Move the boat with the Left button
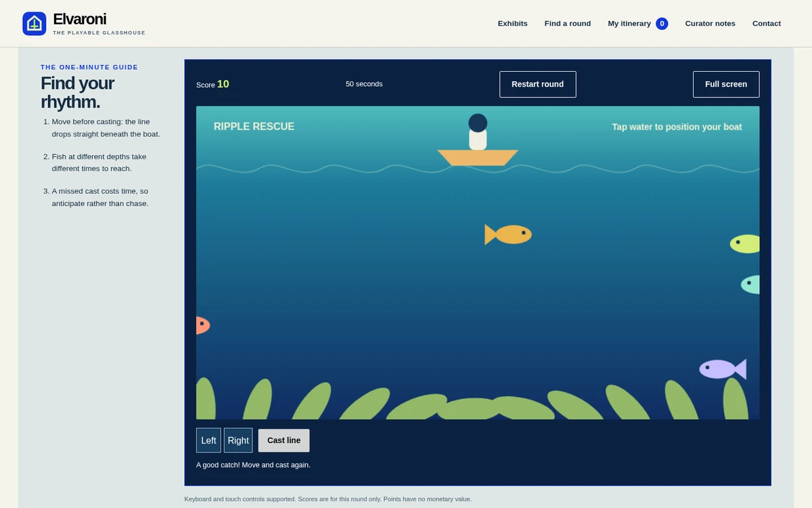This screenshot has width=812, height=508. (208, 440)
